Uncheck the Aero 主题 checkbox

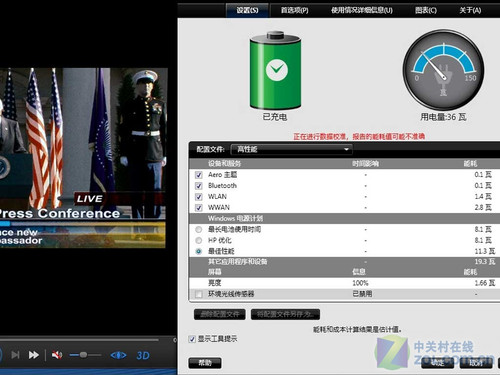pos(199,175)
